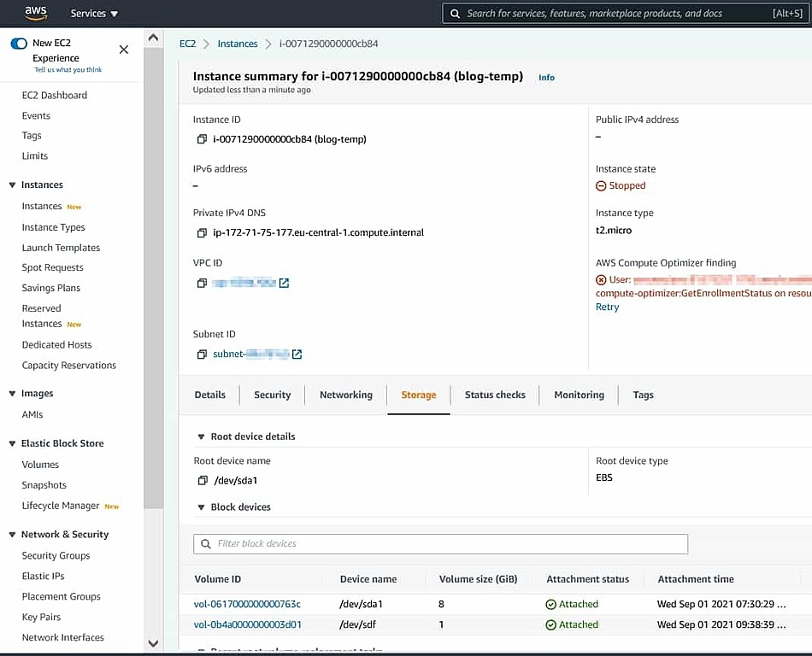This screenshot has height=656, width=812.
Task: Toggle off the New EC2 Experience switch
Action: point(19,42)
